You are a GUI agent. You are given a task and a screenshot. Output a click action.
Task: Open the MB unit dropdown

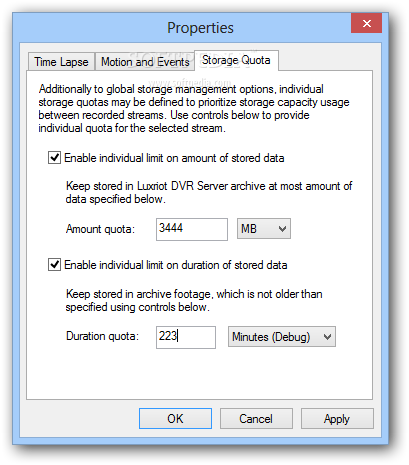[x=264, y=229]
